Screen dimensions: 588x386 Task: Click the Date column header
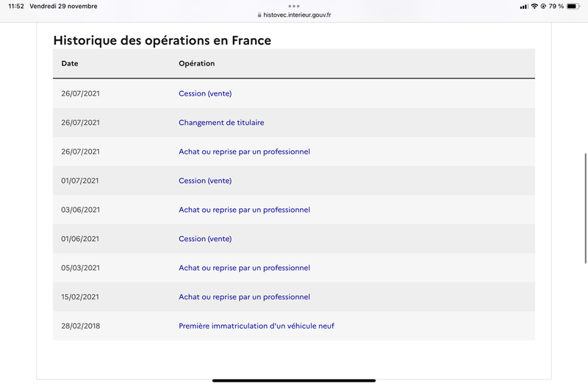click(70, 63)
